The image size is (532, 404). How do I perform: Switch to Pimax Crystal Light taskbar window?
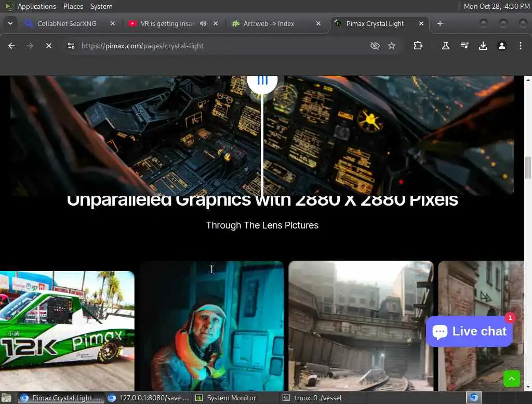[x=61, y=398]
